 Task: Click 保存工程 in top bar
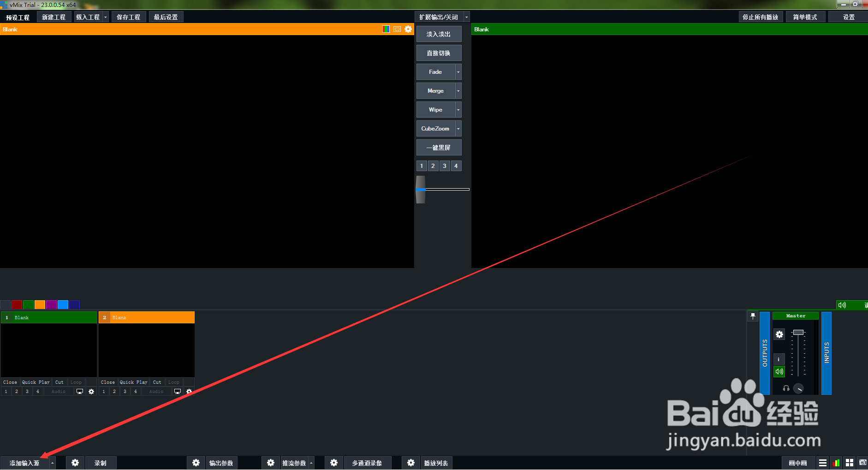[x=129, y=17]
